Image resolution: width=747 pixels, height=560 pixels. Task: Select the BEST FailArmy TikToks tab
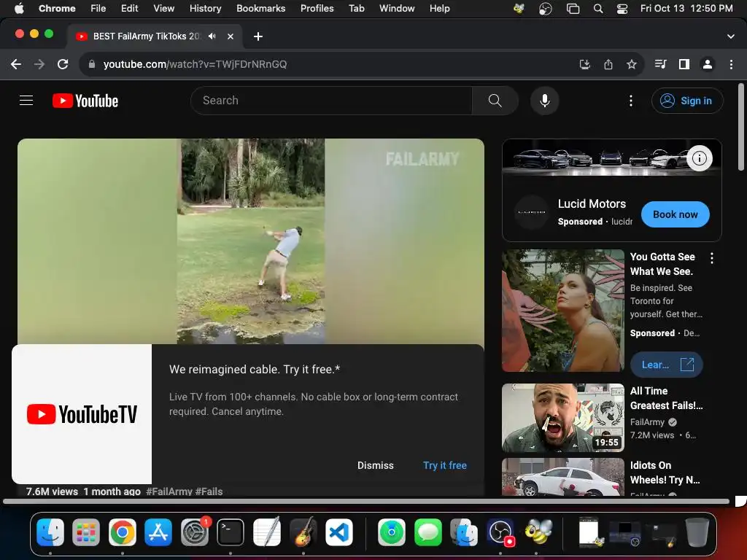[155, 36]
